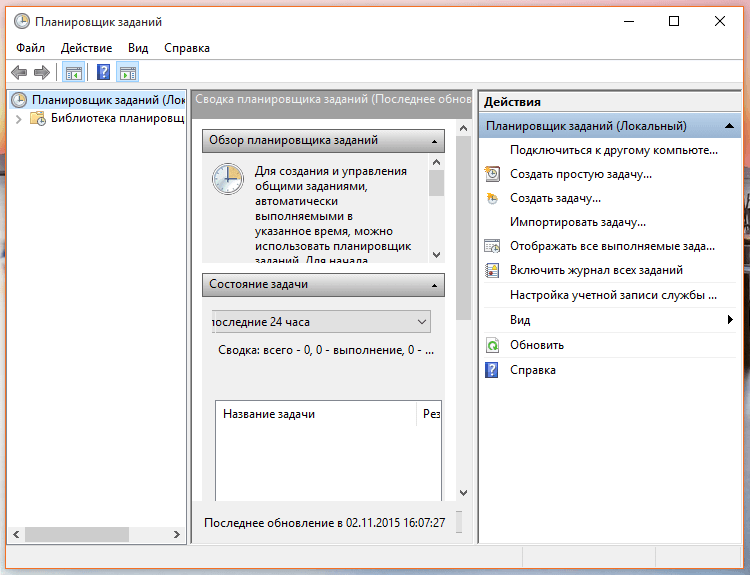Collapse the Обзор планировщика заданий section
The height and width of the screenshot is (575, 750).
point(435,141)
